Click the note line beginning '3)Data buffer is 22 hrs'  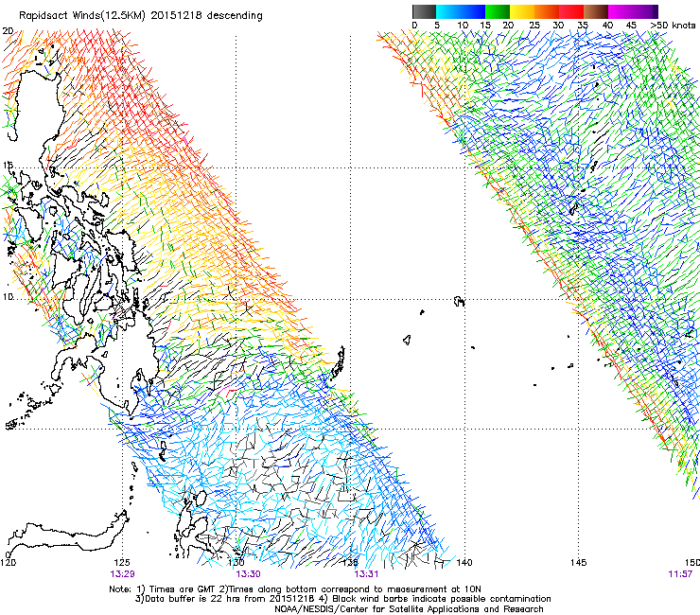tap(342, 599)
